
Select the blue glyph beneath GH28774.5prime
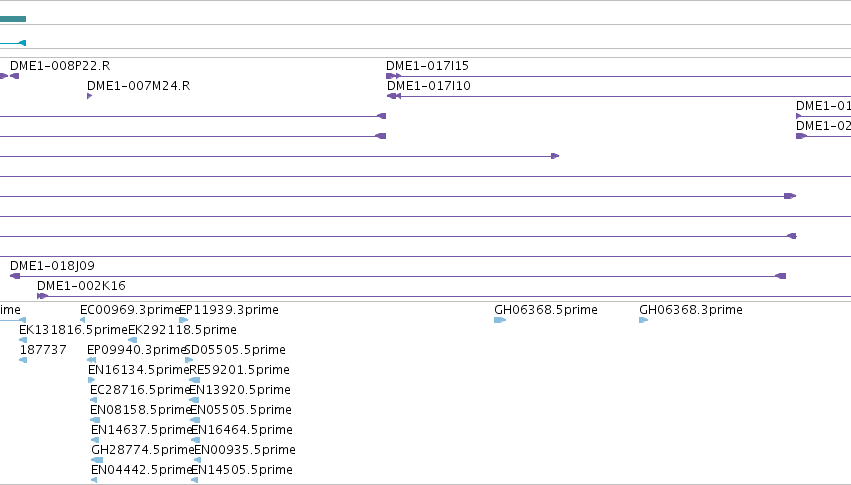pyautogui.click(x=97, y=460)
